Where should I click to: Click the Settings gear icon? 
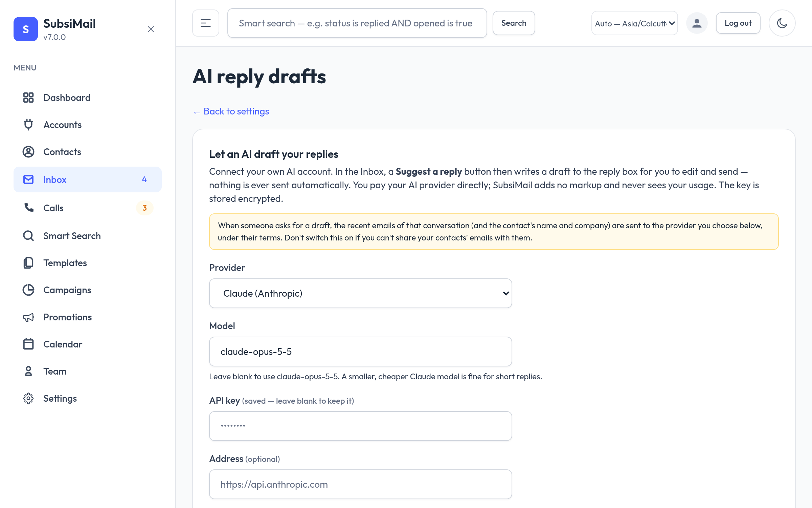[x=28, y=398]
